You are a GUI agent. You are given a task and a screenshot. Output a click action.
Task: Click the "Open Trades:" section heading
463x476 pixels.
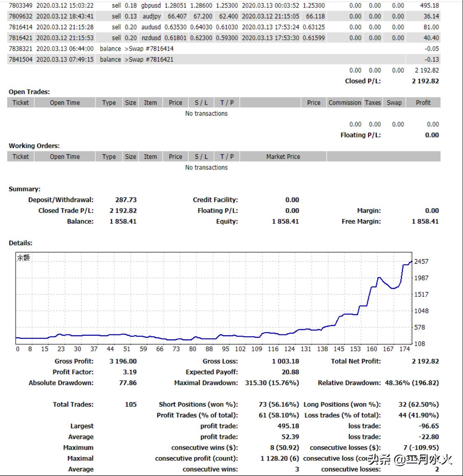coord(29,92)
